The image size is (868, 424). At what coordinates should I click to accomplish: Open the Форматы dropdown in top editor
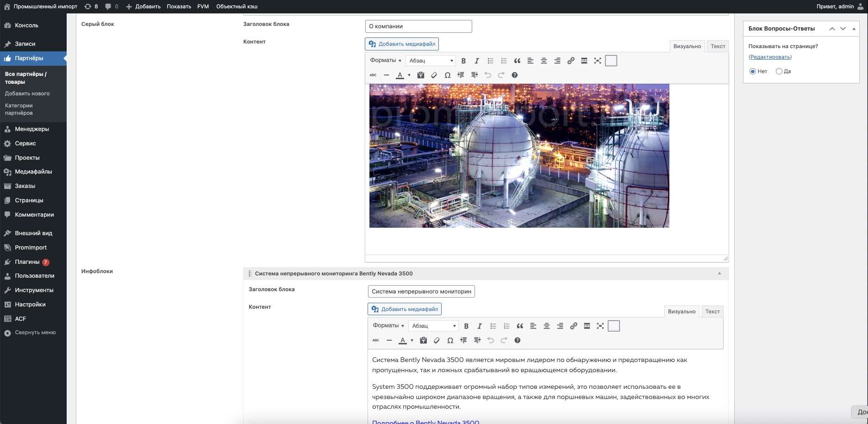click(x=386, y=60)
